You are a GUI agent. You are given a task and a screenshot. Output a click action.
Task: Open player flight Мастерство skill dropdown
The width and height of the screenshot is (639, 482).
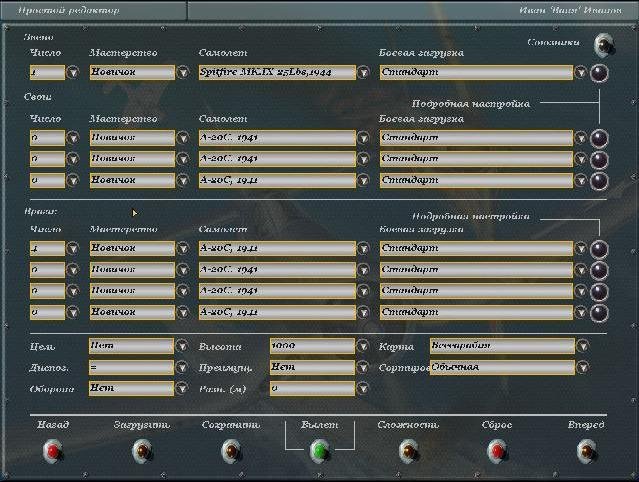183,73
